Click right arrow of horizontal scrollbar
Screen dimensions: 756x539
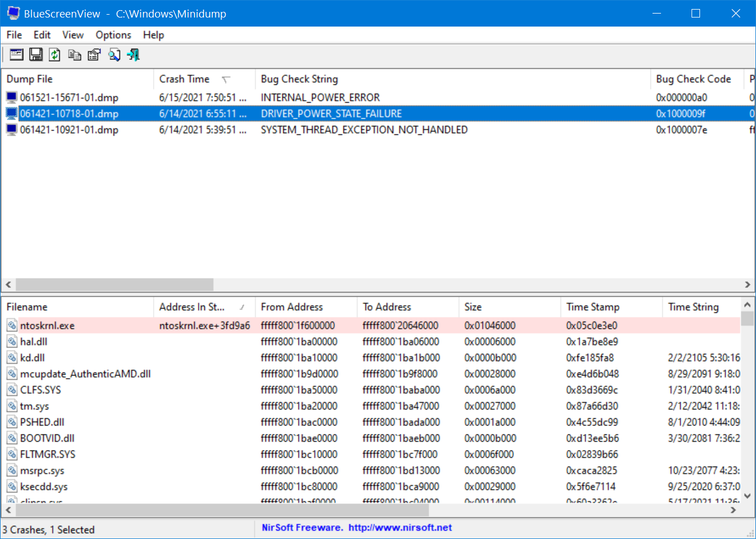point(748,285)
